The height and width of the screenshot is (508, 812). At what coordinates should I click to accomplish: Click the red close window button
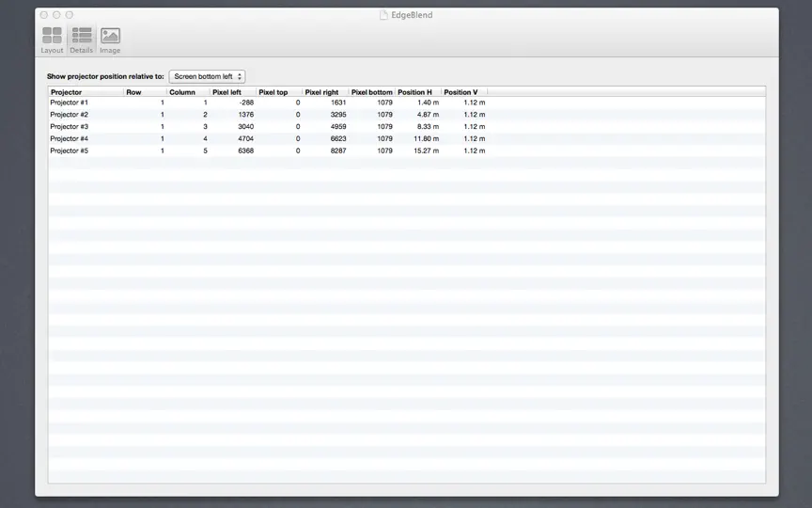44,15
